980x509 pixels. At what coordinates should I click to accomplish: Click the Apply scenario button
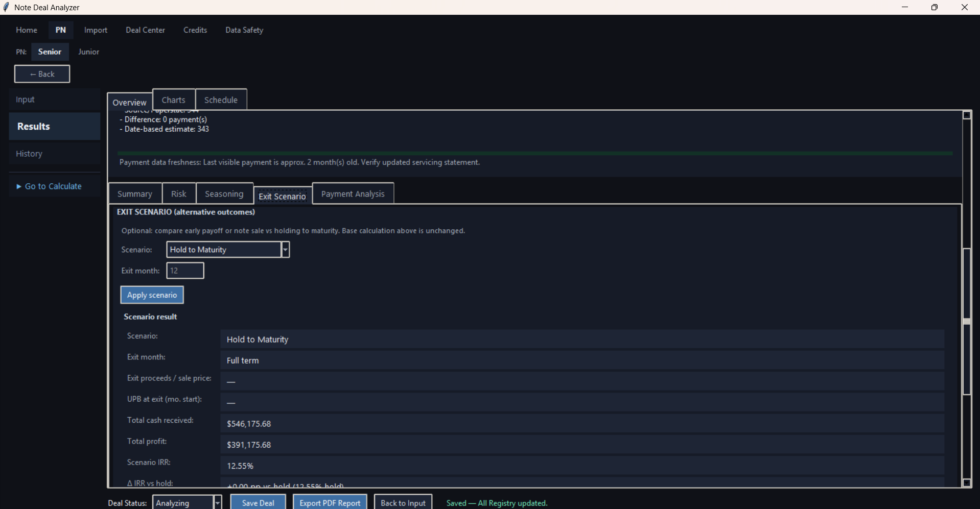coord(152,295)
